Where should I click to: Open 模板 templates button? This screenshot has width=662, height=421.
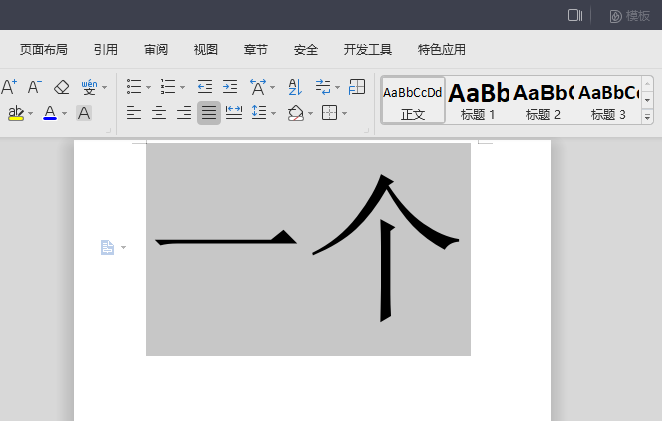click(629, 16)
